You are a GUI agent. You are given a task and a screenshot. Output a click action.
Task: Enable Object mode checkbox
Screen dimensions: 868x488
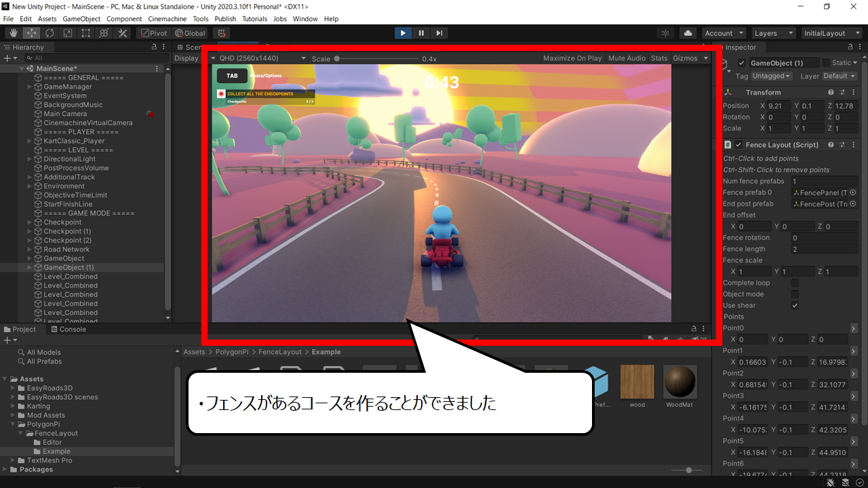[795, 294]
